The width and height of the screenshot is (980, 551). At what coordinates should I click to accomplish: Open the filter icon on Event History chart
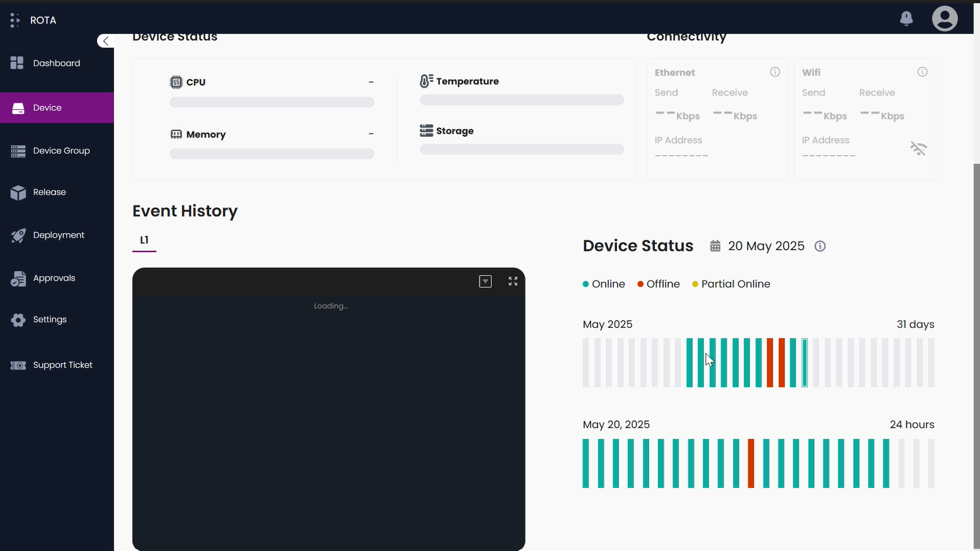tap(485, 281)
